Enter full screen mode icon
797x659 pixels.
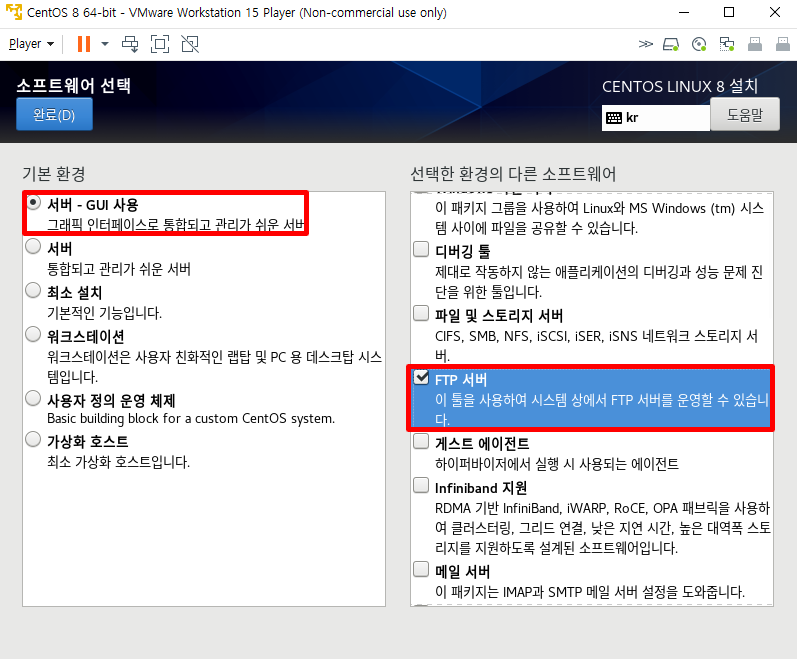(160, 44)
